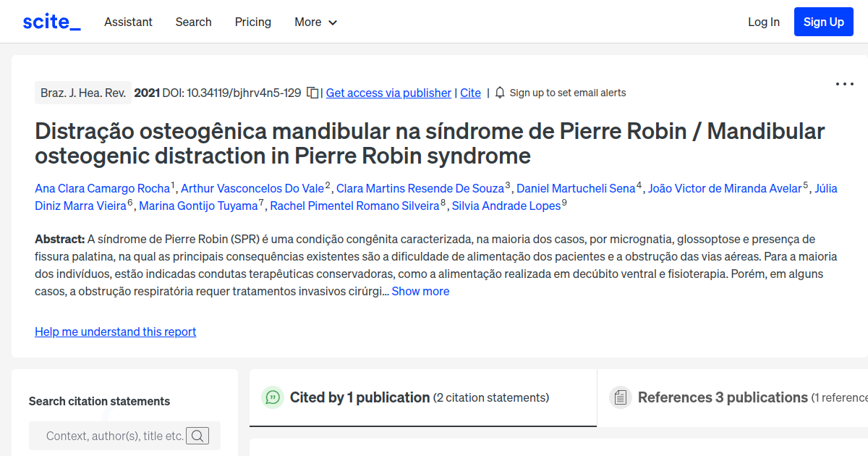Open the More navigation dropdown
868x456 pixels.
coord(315,22)
